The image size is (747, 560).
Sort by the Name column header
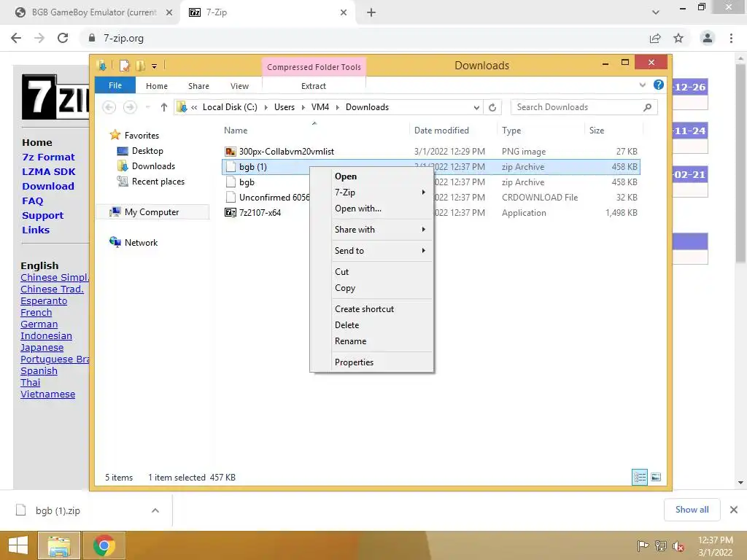(x=236, y=131)
